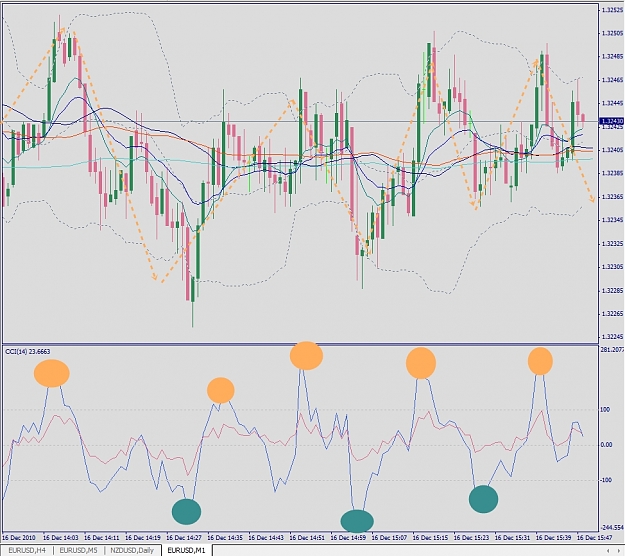Click the 1.32385 price axis label

coord(612,173)
